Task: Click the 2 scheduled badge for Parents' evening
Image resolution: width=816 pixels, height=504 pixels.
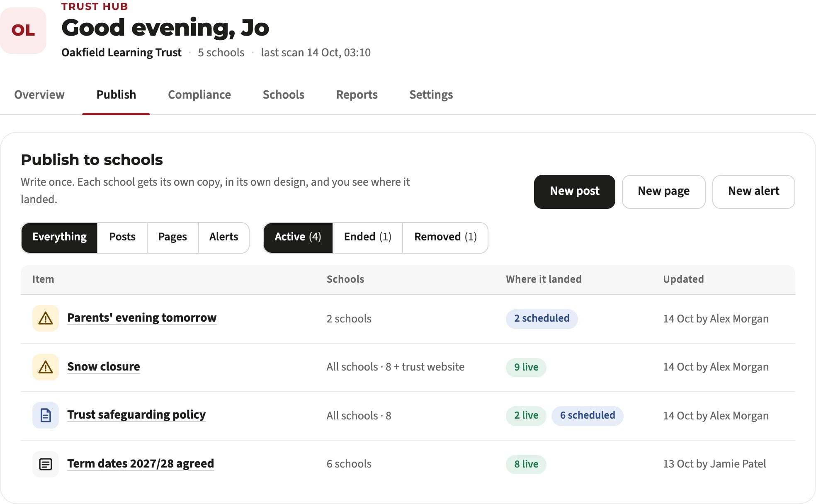Action: point(542,319)
